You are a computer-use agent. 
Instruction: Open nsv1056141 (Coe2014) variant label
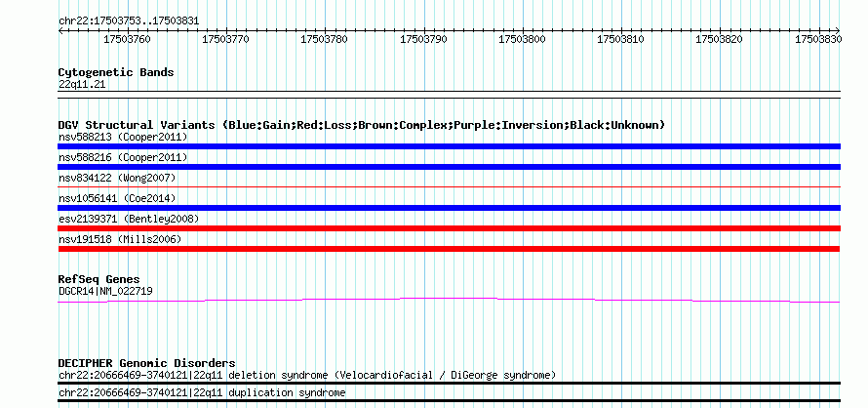[x=117, y=198]
